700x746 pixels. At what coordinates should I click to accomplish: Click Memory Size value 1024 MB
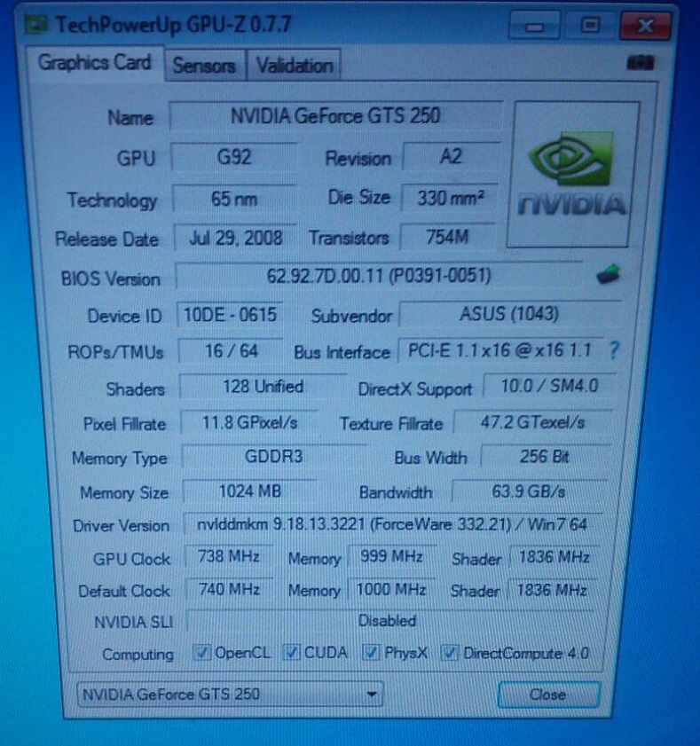pos(250,491)
